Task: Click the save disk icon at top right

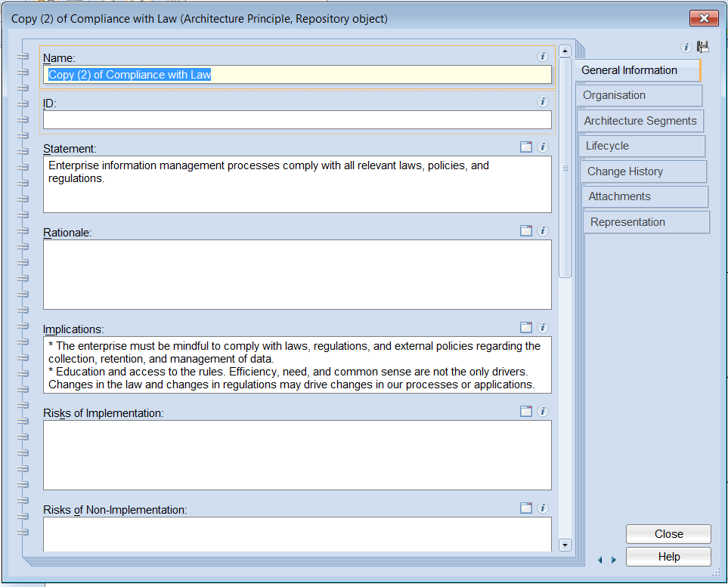Action: pos(703,46)
